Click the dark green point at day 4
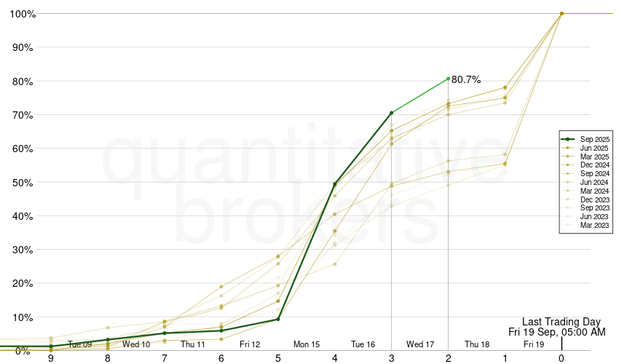 [x=335, y=184]
